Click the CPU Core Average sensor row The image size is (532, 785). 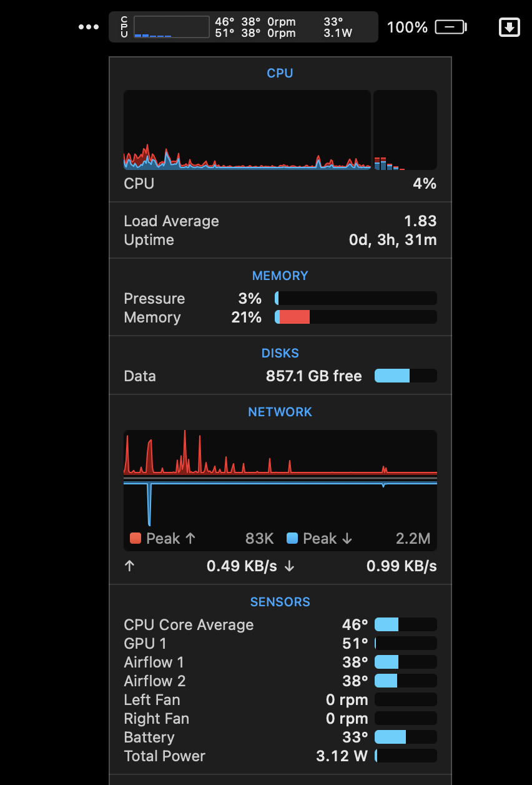[280, 625]
